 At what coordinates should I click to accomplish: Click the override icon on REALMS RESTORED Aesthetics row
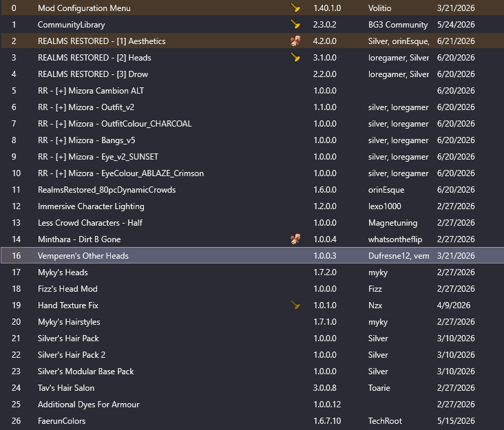tap(295, 41)
